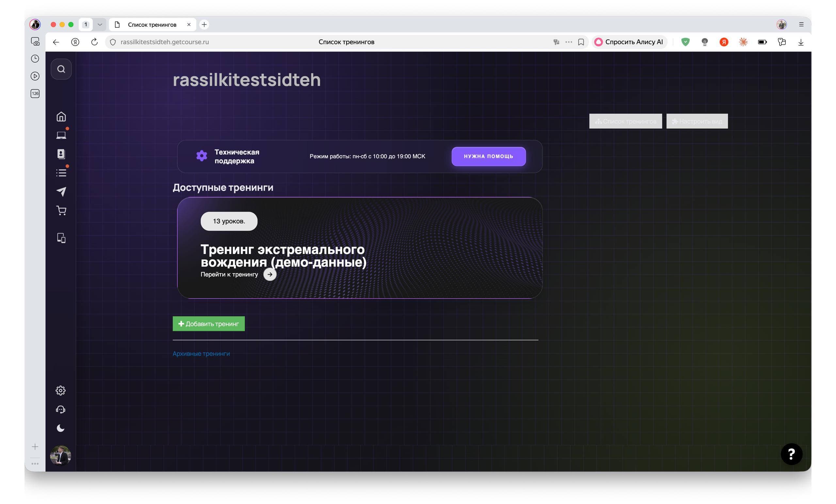Click the Добавить тренинг green button
836x504 pixels.
209,324
